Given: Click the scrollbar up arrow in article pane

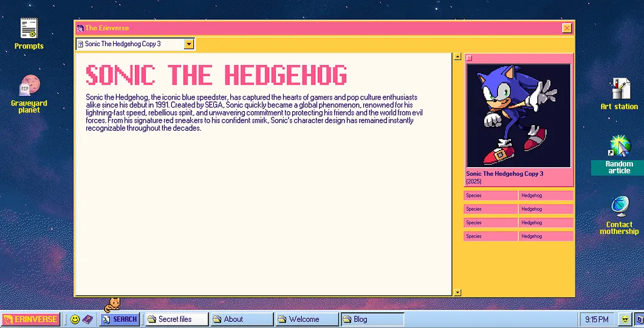Looking at the screenshot, I should (x=457, y=56).
